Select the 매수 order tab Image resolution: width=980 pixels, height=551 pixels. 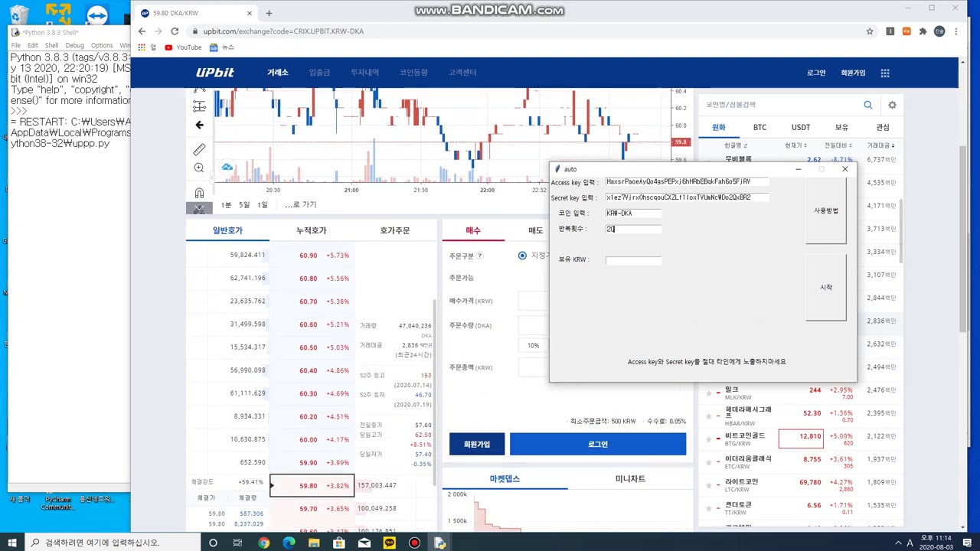(473, 230)
